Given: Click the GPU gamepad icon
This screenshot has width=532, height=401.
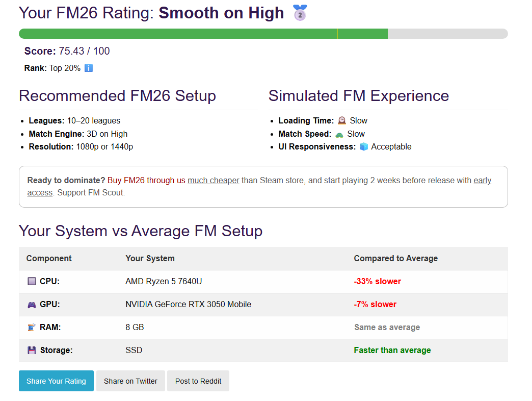Looking at the screenshot, I should [x=32, y=305].
